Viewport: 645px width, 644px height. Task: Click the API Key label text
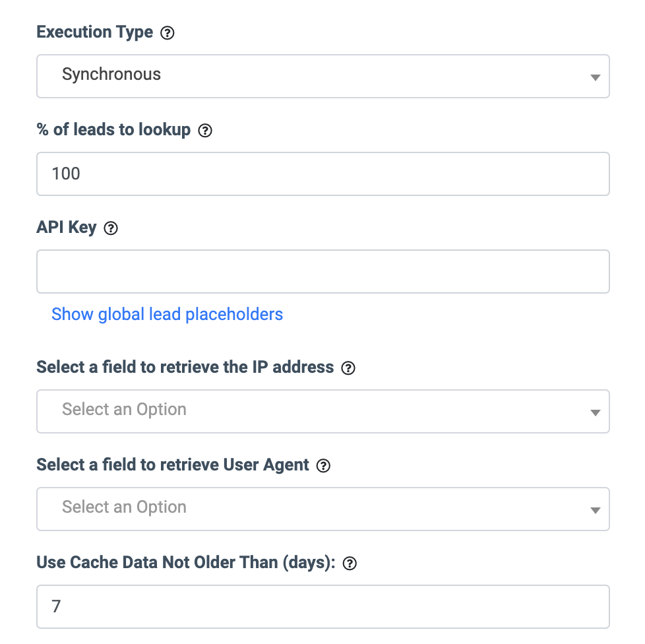pos(67,228)
